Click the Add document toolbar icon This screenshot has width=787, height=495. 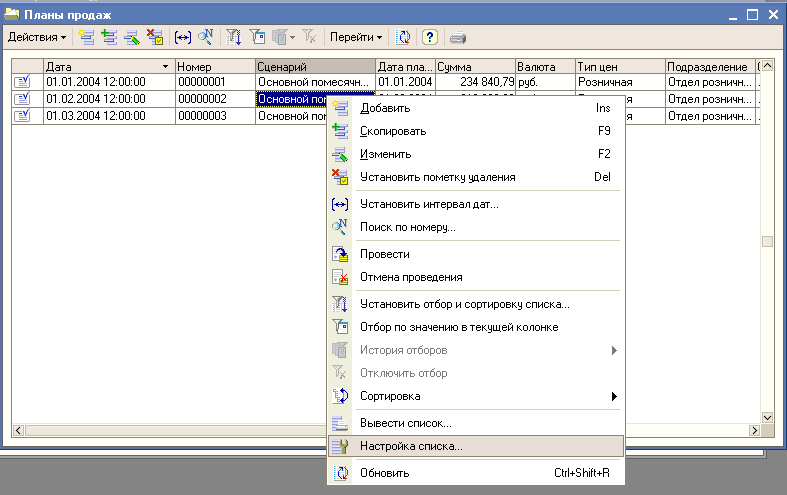tap(87, 37)
